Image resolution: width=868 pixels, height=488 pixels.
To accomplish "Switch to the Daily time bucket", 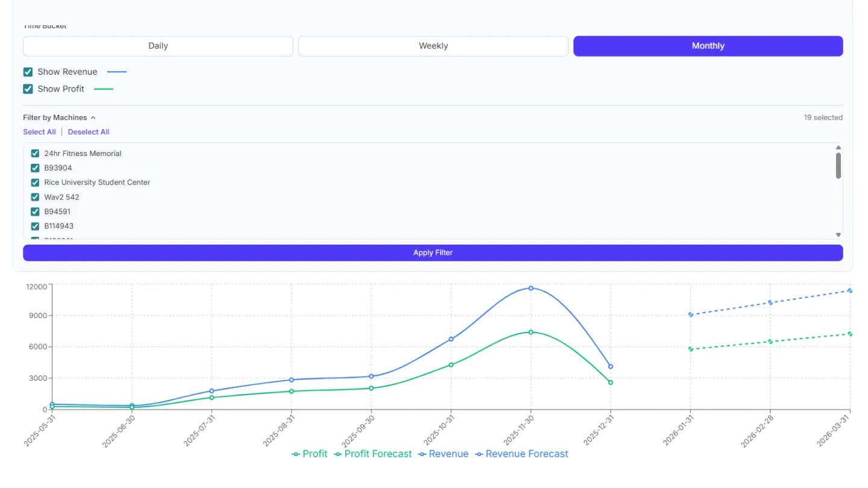I will click(157, 46).
